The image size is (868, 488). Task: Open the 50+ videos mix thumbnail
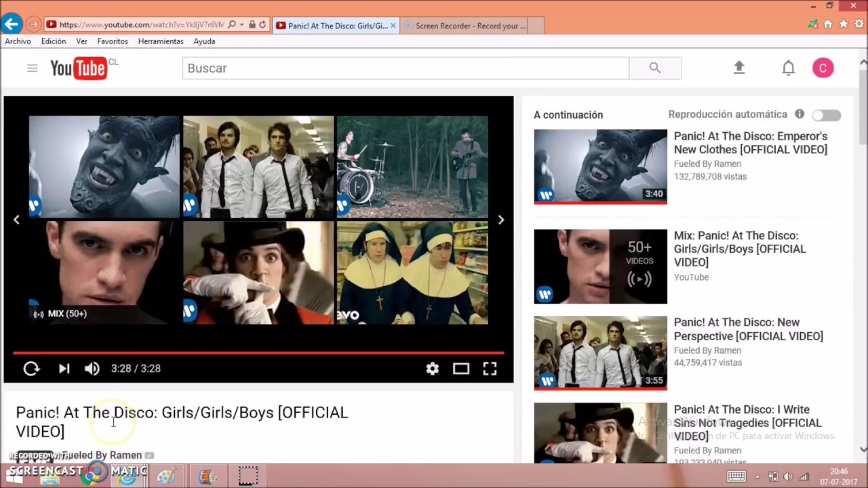[x=600, y=266]
